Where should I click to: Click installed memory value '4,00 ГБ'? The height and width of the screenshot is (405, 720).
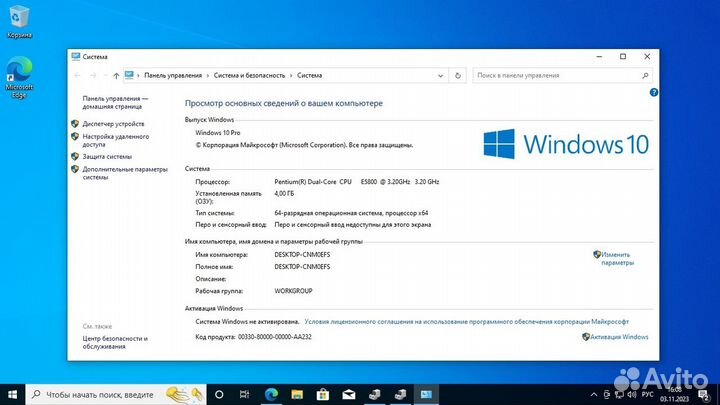coord(284,194)
